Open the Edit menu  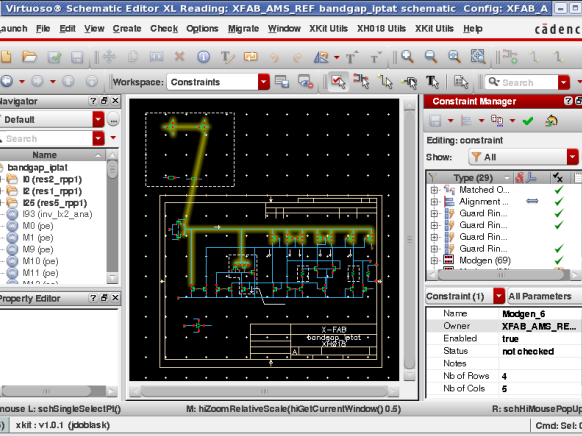pos(67,29)
